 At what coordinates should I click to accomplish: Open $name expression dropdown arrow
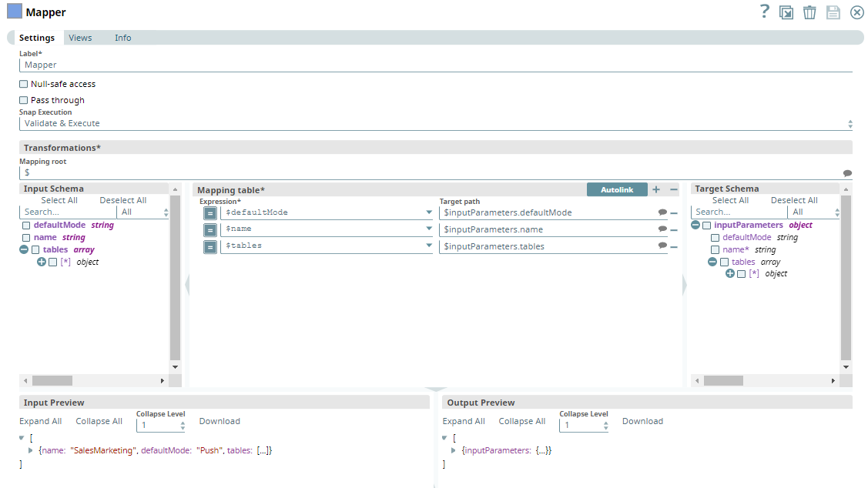[x=429, y=228]
